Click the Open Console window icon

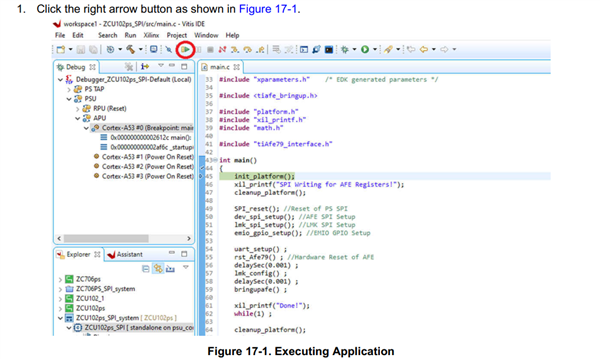coord(304,49)
